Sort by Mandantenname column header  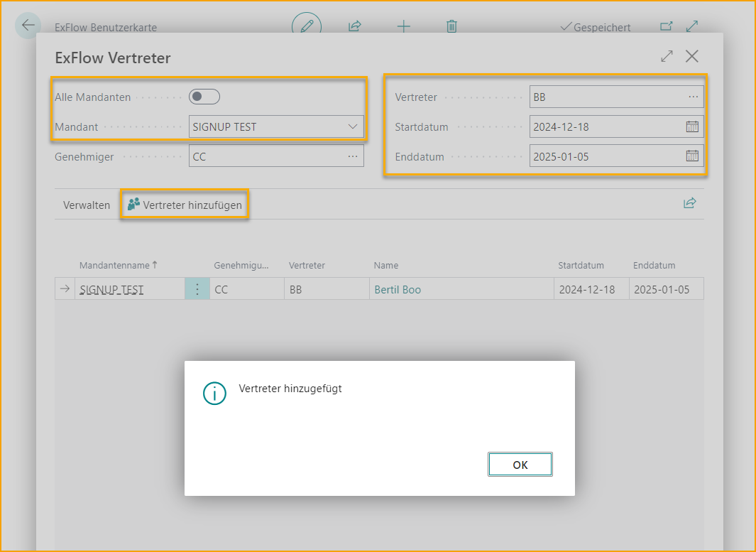click(x=114, y=265)
